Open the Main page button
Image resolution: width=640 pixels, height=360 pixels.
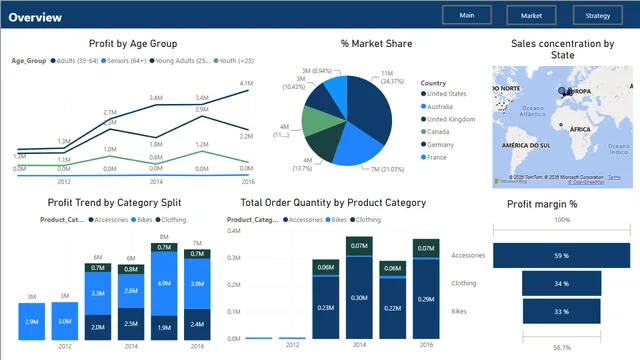click(467, 16)
